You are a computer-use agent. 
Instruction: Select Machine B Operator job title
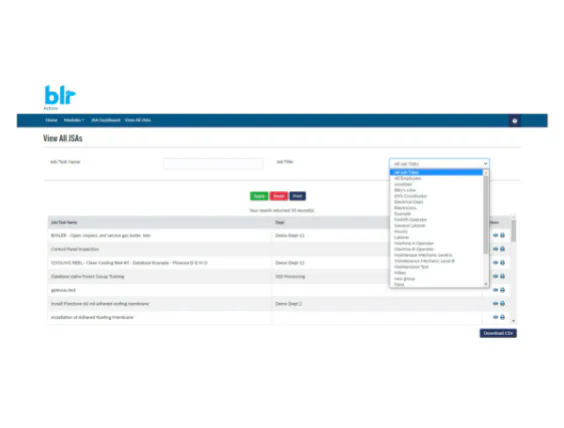(x=414, y=249)
